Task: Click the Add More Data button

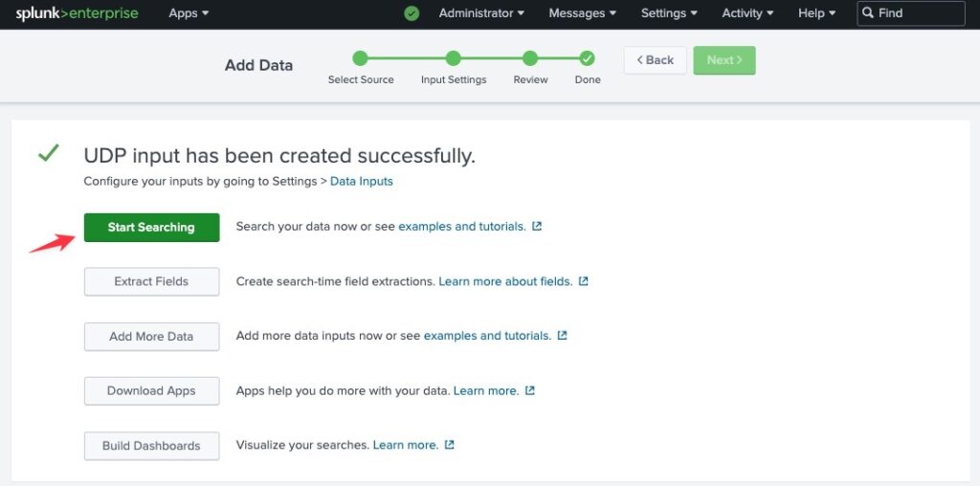Action: pyautogui.click(x=152, y=336)
